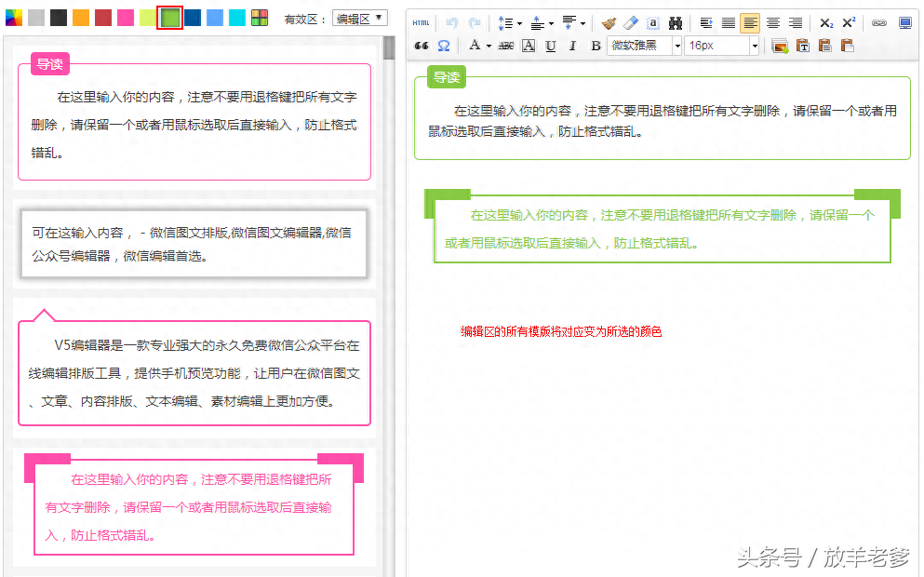The width and height of the screenshot is (924, 577).
Task: Center-align the text
Action: [772, 23]
